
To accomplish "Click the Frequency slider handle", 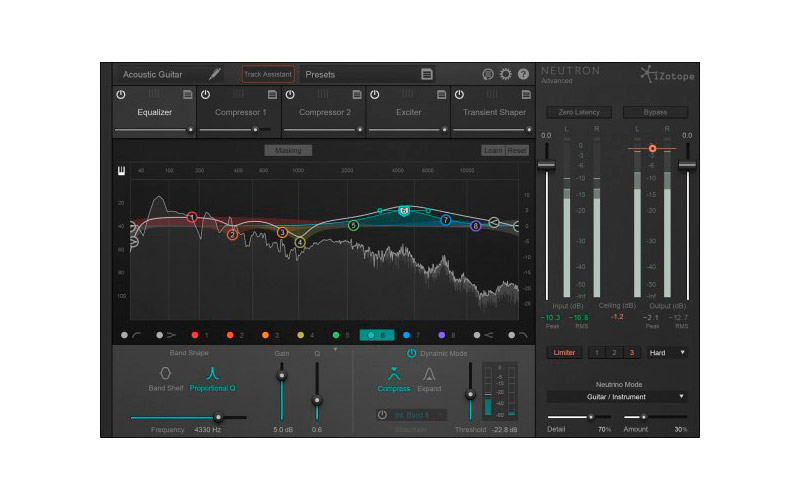I will 218,417.
